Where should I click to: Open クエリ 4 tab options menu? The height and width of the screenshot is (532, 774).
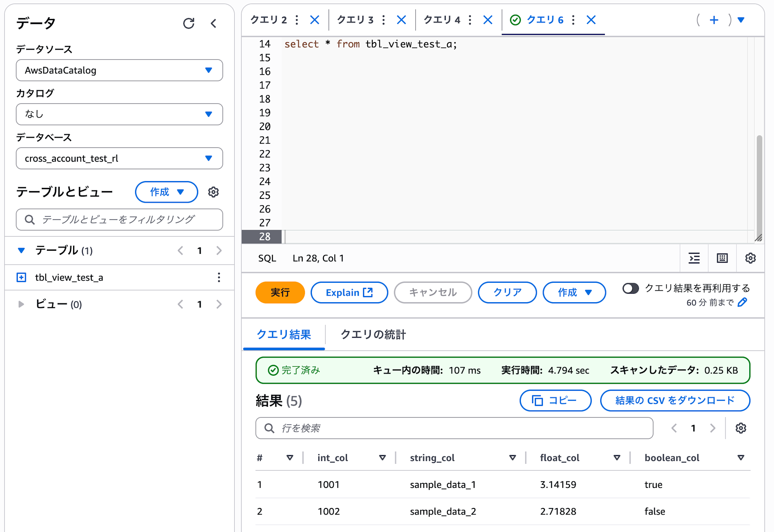(x=470, y=20)
